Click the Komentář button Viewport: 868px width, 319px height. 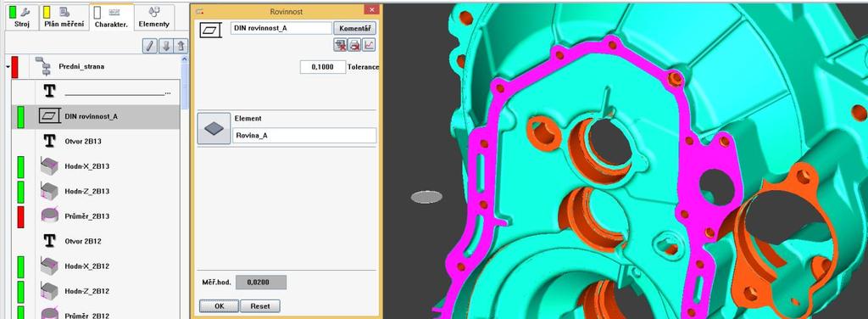pyautogui.click(x=355, y=28)
